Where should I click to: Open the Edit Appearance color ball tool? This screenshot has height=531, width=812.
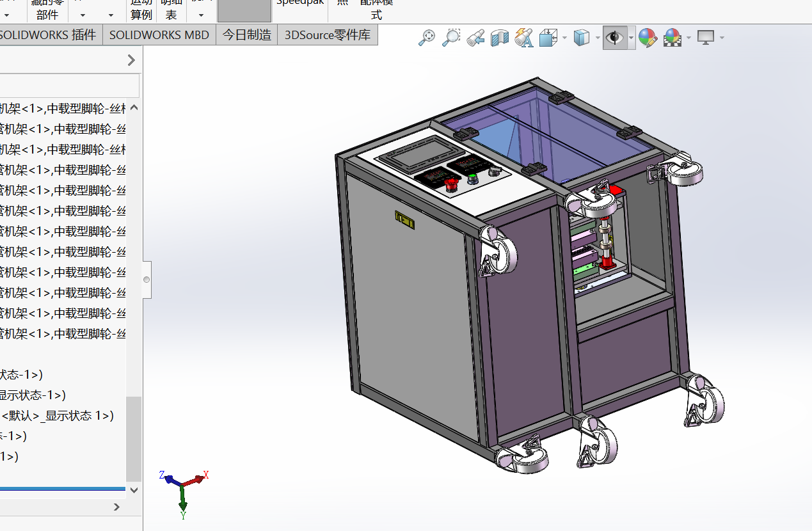tap(648, 38)
